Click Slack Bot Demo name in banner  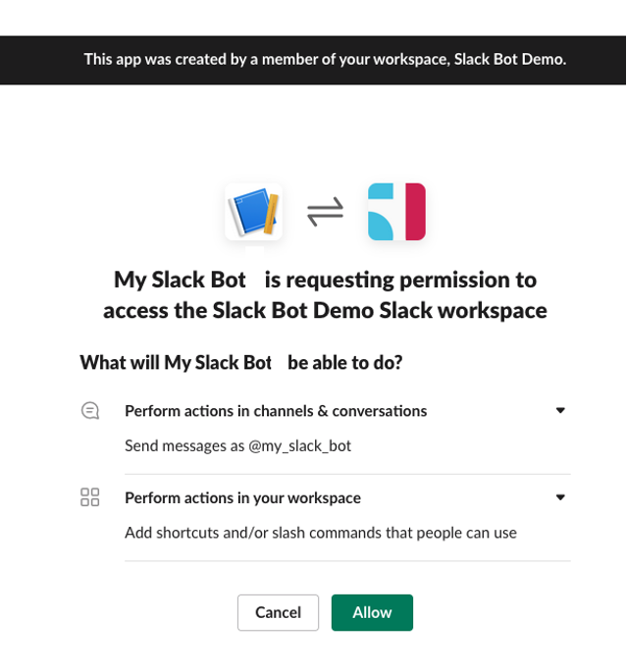[x=510, y=59]
